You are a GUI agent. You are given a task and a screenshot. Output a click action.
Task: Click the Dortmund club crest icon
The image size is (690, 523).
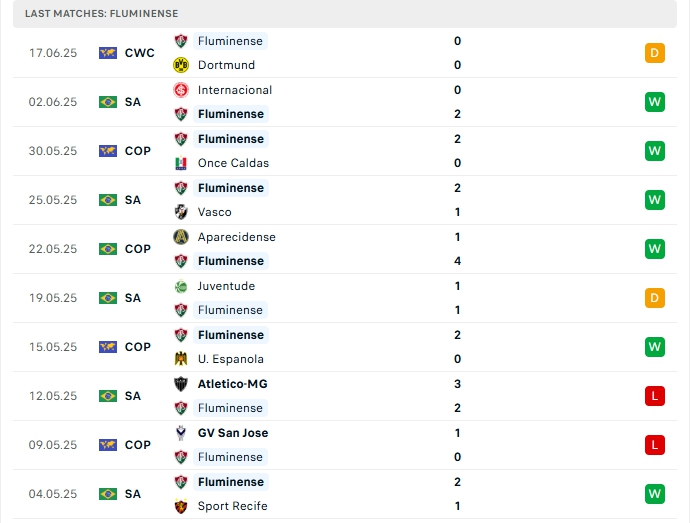pos(181,65)
